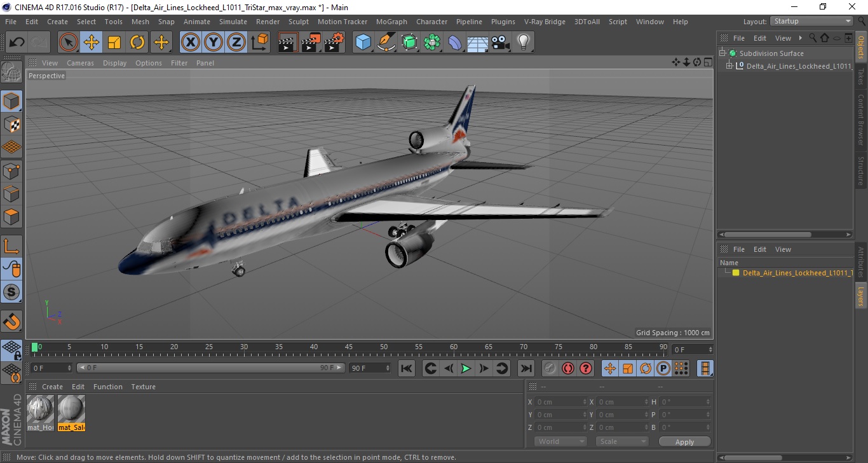This screenshot has width=868, height=463.
Task: Click the Objects manager search icon
Action: (813, 38)
